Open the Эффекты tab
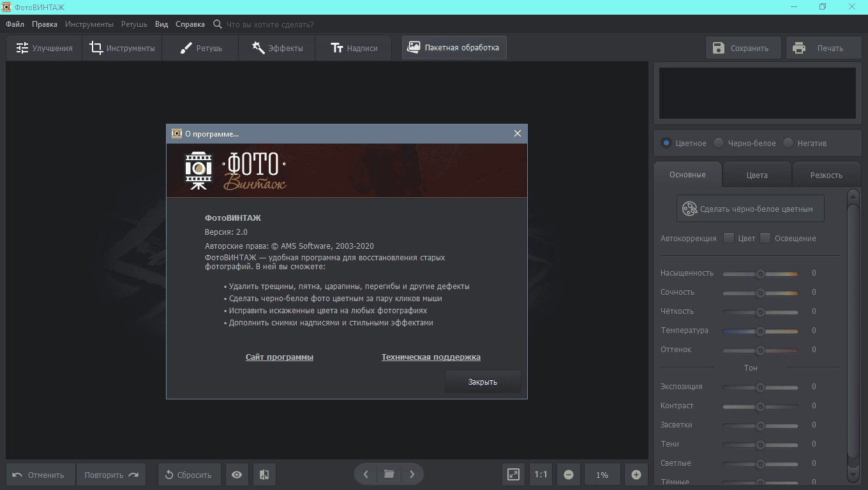The height and width of the screenshot is (490, 868). (276, 48)
